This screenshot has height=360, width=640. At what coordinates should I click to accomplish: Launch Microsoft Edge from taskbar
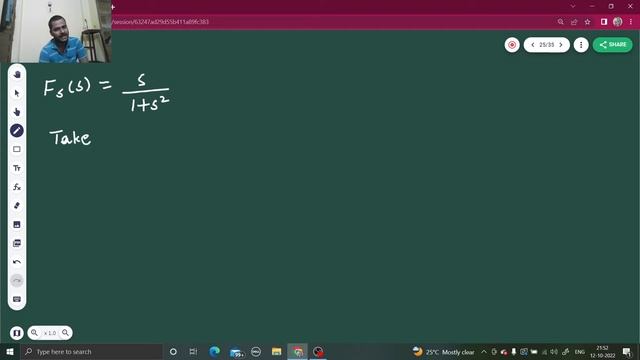[x=214, y=351]
